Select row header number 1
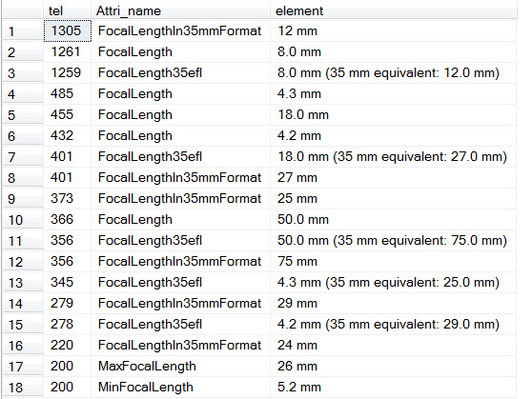The width and height of the screenshot is (532, 399). tap(23, 31)
